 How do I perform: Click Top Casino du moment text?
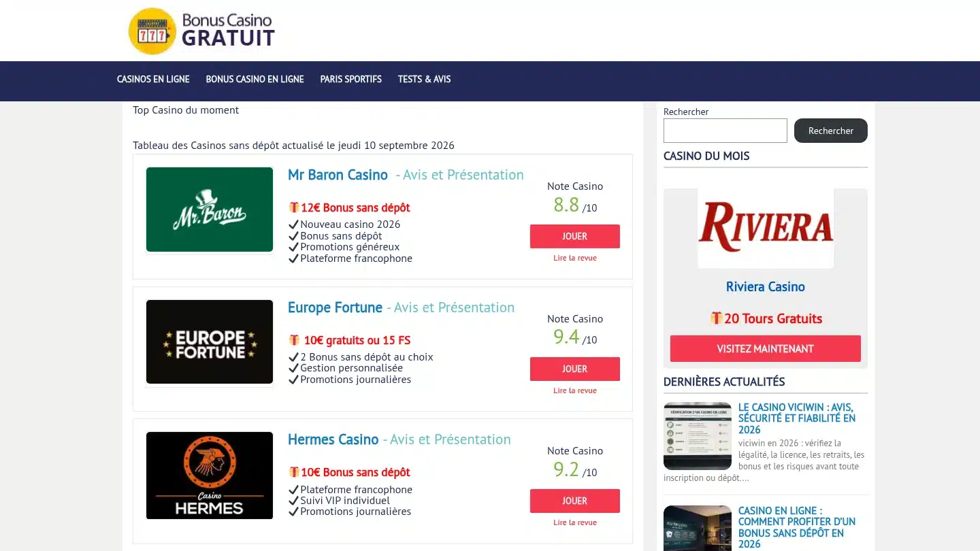(x=186, y=110)
